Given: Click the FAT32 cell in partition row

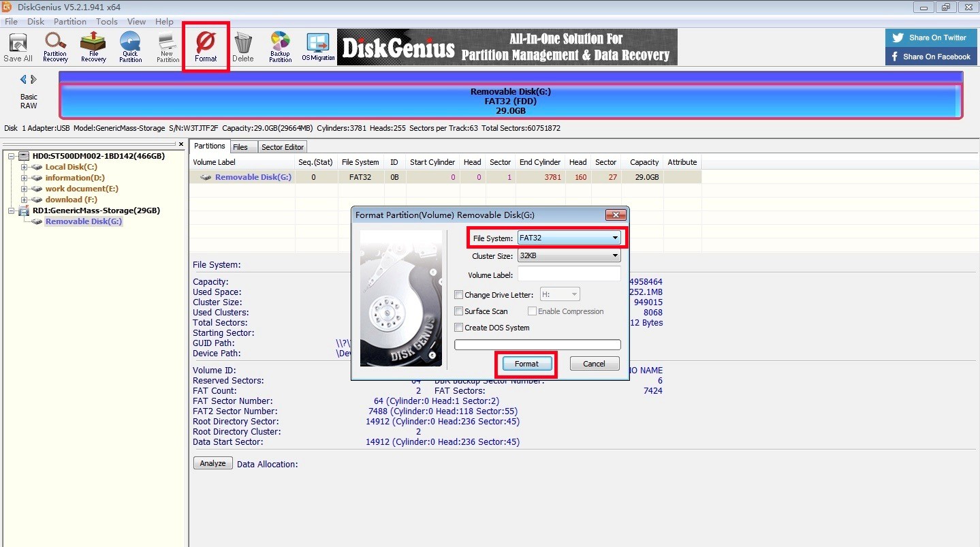Looking at the screenshot, I should coord(360,177).
